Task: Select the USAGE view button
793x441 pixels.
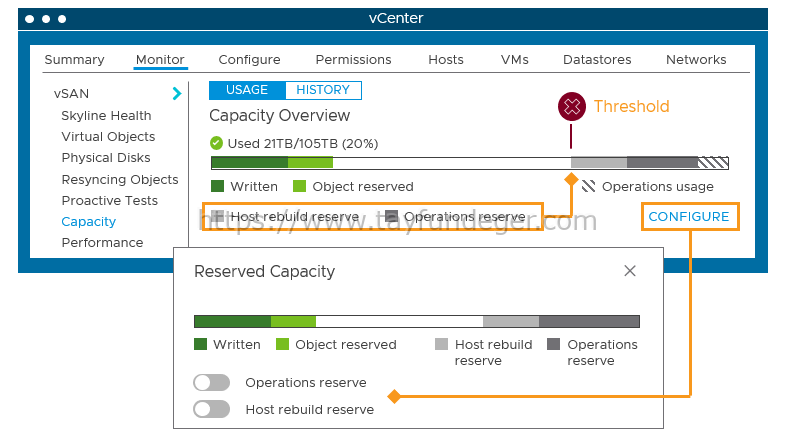Action: point(247,90)
